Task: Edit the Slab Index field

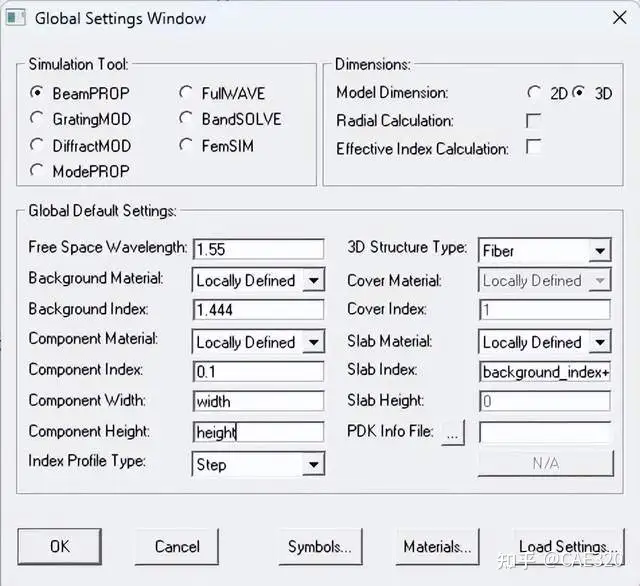Action: pos(545,371)
